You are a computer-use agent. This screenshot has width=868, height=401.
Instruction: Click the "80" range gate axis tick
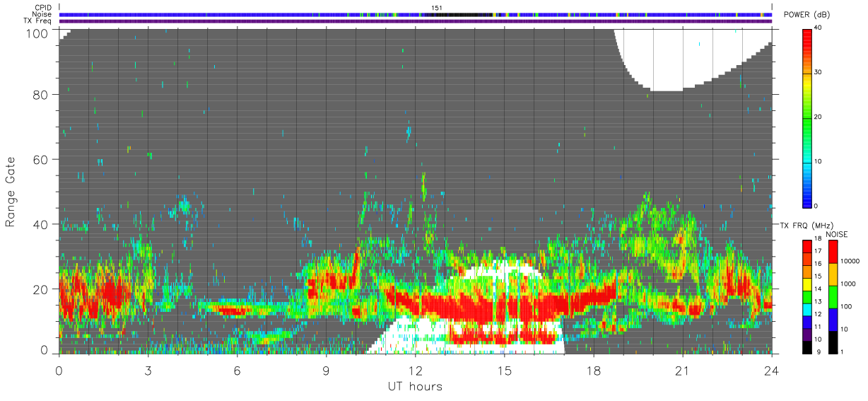(x=41, y=94)
